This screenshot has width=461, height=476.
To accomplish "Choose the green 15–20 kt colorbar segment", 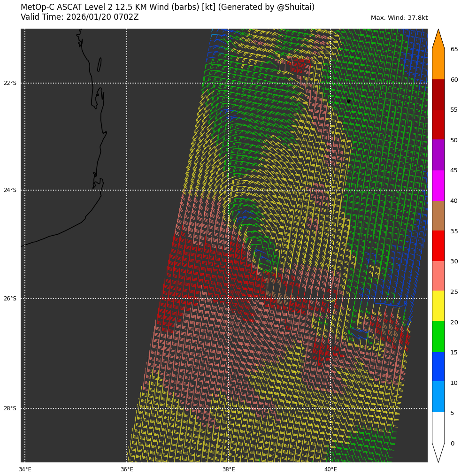I will click(x=438, y=337).
